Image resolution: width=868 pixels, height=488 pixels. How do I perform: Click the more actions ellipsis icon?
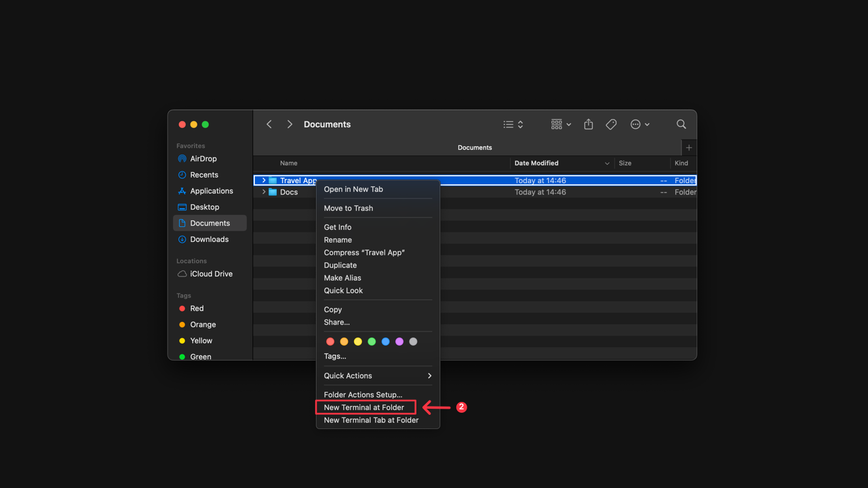[x=636, y=124]
